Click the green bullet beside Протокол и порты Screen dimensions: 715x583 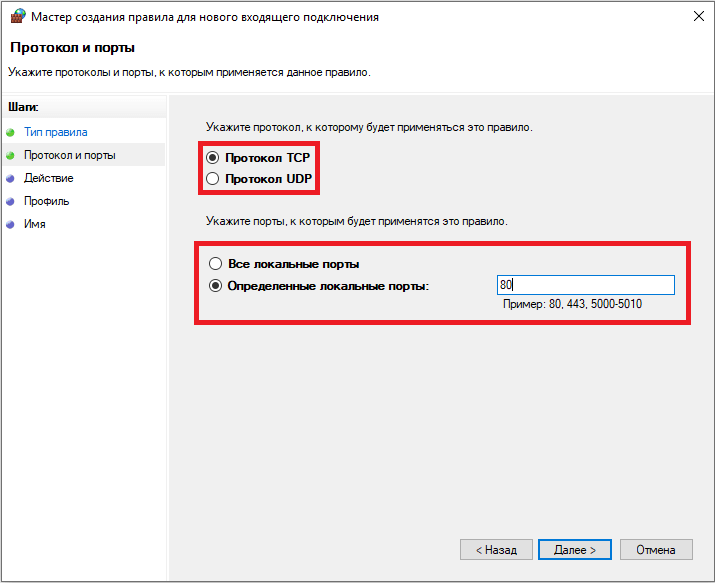(x=10, y=155)
